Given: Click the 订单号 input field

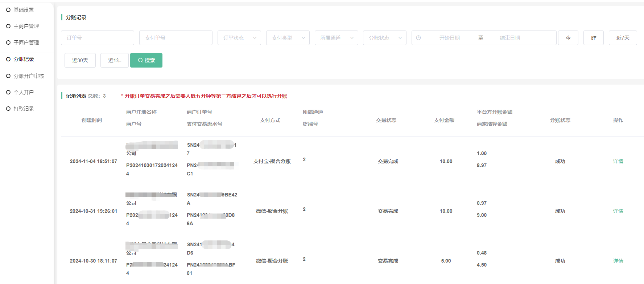Looking at the screenshot, I should pos(97,38).
